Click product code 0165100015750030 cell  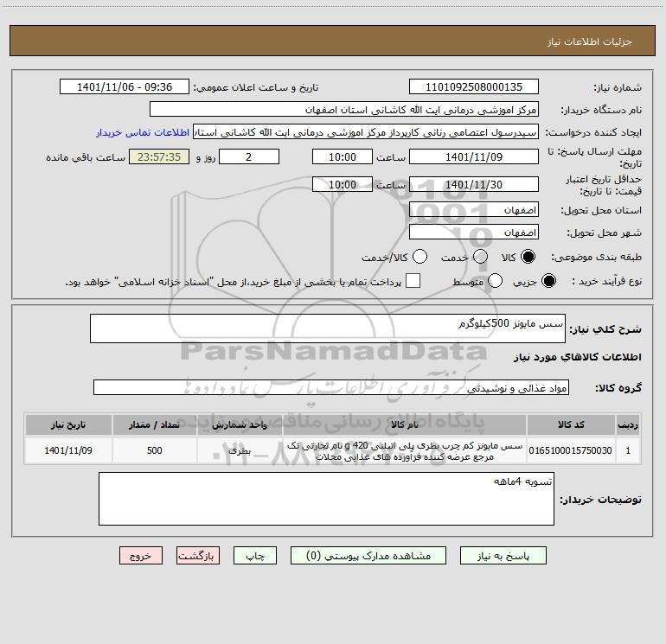pyautogui.click(x=571, y=450)
